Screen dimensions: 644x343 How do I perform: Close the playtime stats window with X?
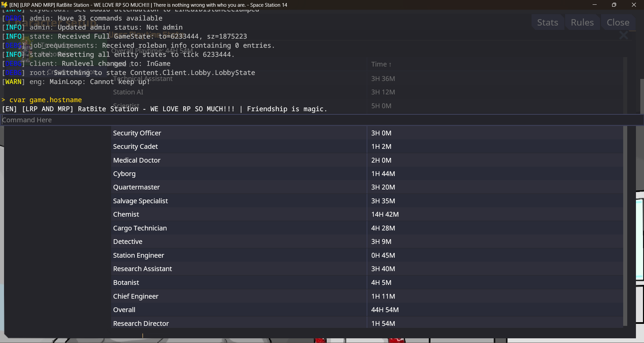tap(624, 35)
